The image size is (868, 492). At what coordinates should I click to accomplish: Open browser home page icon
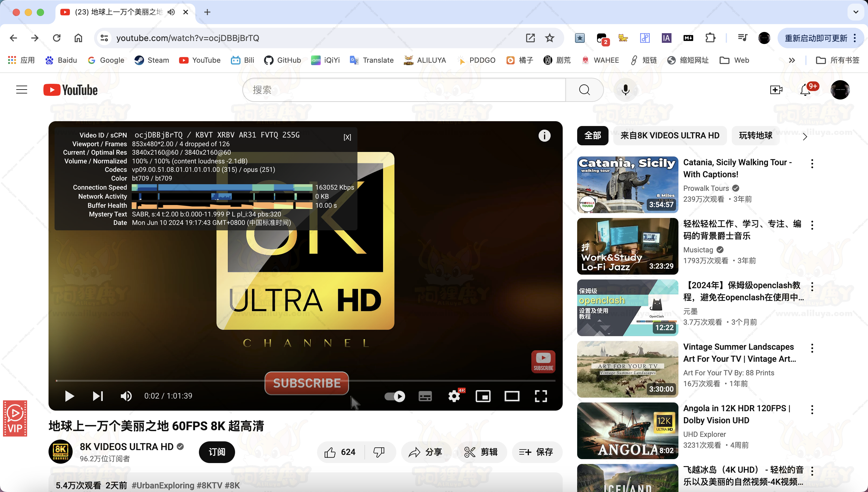tap(78, 38)
